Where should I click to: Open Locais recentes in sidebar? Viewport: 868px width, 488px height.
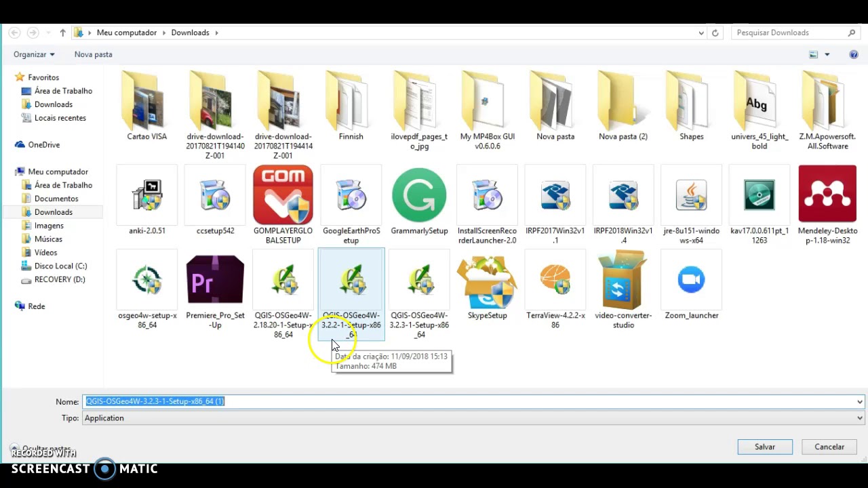pos(60,118)
